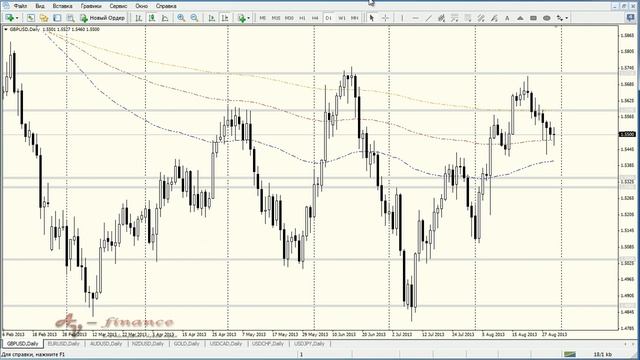The height and width of the screenshot is (360, 640).
Task: Zoom out the chart
Action: coord(194,18)
